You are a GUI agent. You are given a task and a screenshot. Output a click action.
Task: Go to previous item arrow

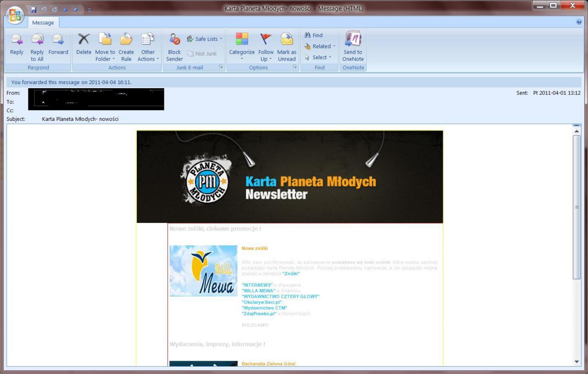(65, 10)
